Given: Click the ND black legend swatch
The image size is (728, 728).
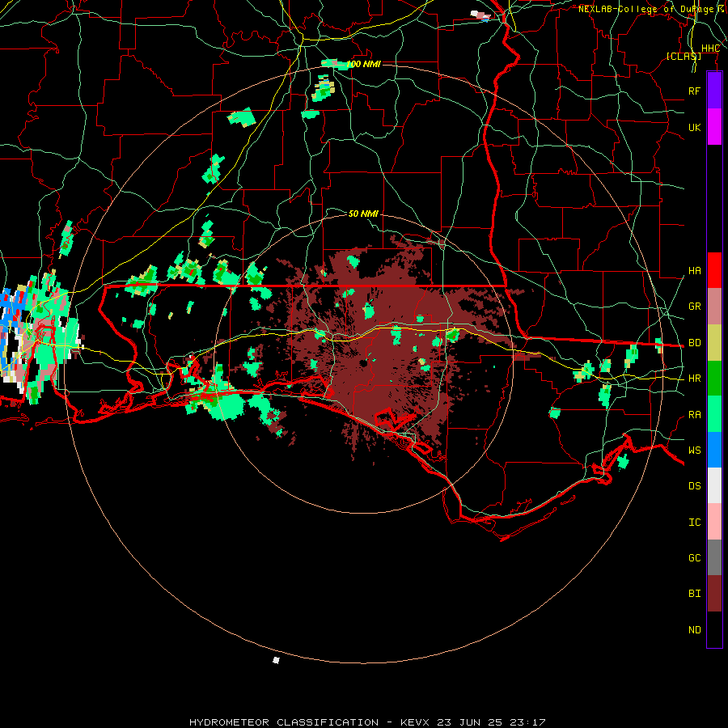Looking at the screenshot, I should click(x=714, y=629).
